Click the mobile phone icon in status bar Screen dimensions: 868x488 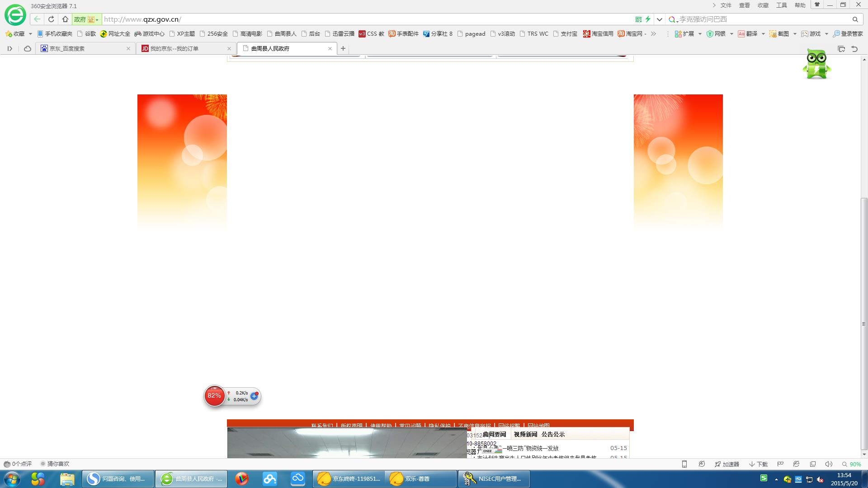(x=684, y=464)
